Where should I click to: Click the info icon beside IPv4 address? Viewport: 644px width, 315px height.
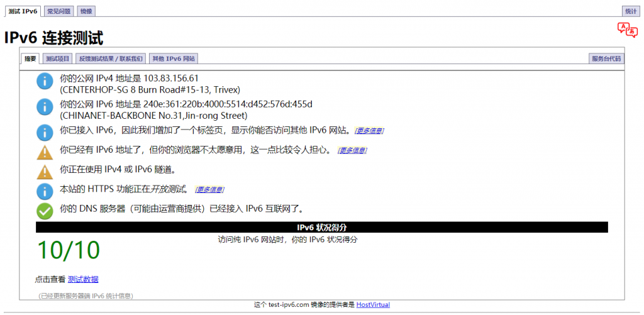click(x=45, y=81)
